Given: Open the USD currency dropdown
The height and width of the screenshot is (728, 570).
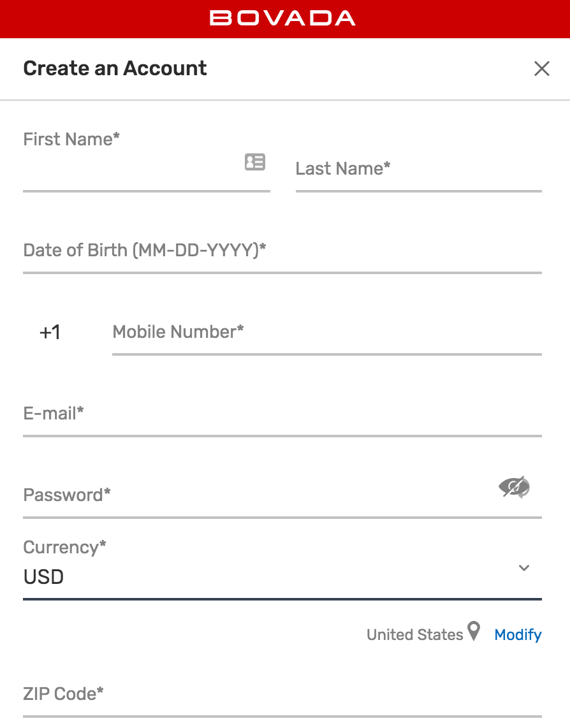Looking at the screenshot, I should (x=282, y=577).
